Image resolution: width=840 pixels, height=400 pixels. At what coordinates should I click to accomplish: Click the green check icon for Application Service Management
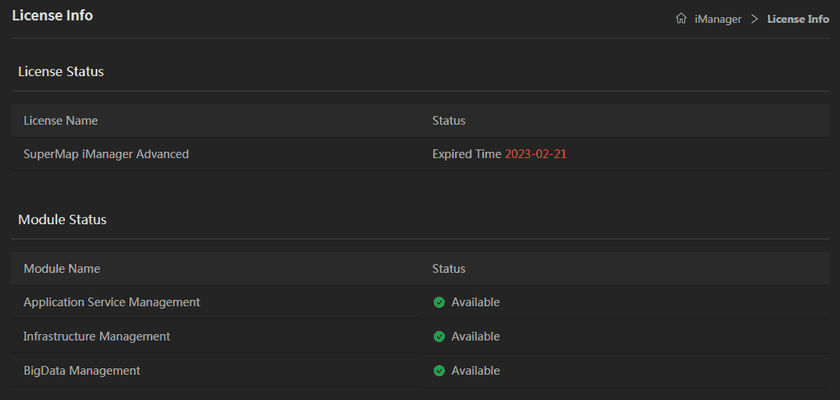pos(439,303)
